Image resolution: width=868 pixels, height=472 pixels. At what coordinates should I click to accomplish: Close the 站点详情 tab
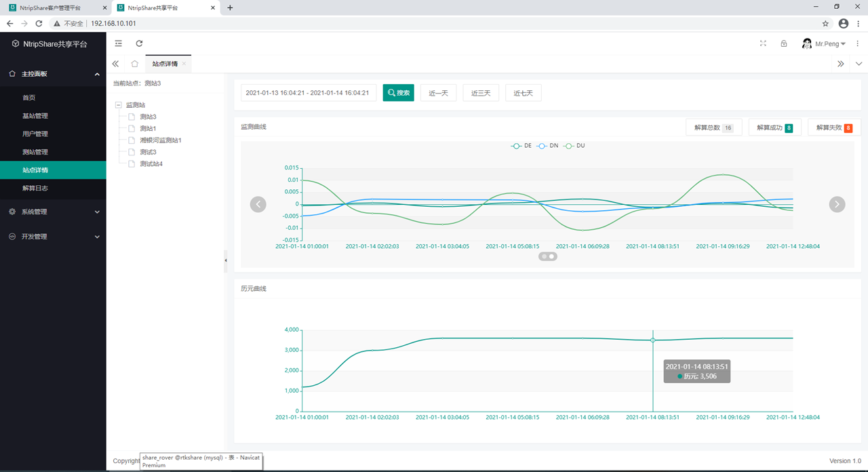click(x=184, y=64)
